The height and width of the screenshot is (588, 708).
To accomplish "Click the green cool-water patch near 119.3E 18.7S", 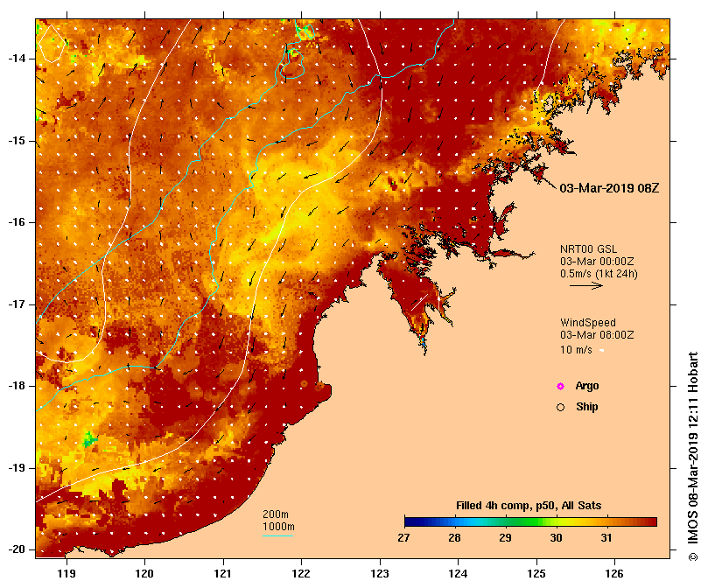I will (89, 439).
